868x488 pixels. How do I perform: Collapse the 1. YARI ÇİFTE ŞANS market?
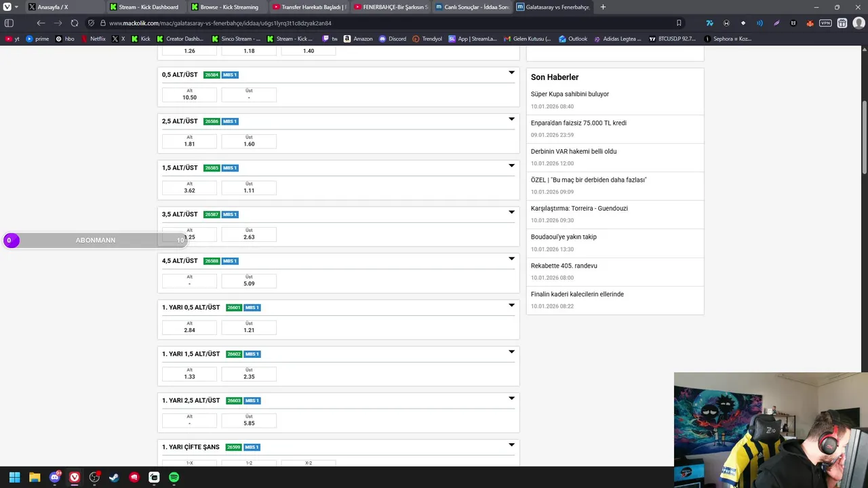click(511, 445)
